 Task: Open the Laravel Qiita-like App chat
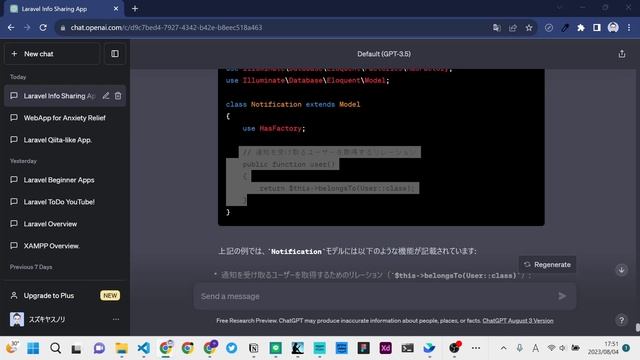tap(65, 140)
